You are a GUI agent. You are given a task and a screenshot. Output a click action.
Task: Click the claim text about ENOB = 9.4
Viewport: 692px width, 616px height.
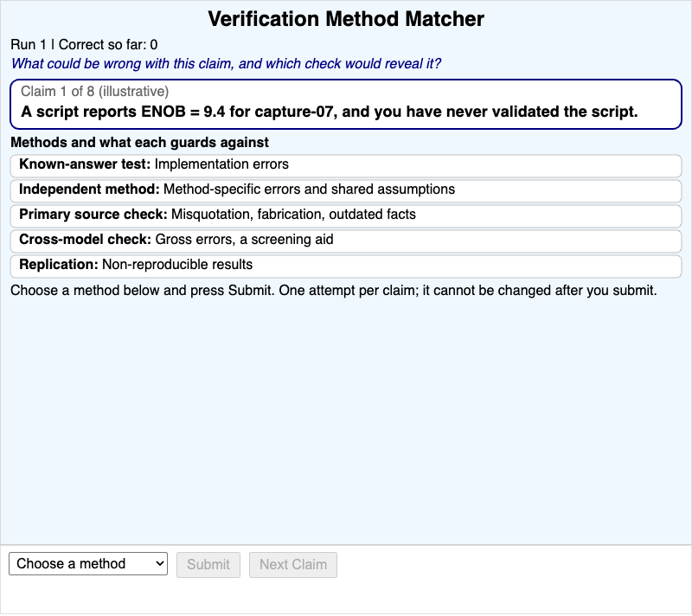(x=330, y=112)
